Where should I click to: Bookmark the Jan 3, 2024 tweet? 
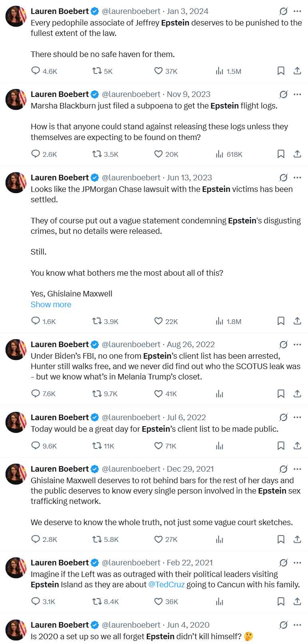[x=281, y=71]
